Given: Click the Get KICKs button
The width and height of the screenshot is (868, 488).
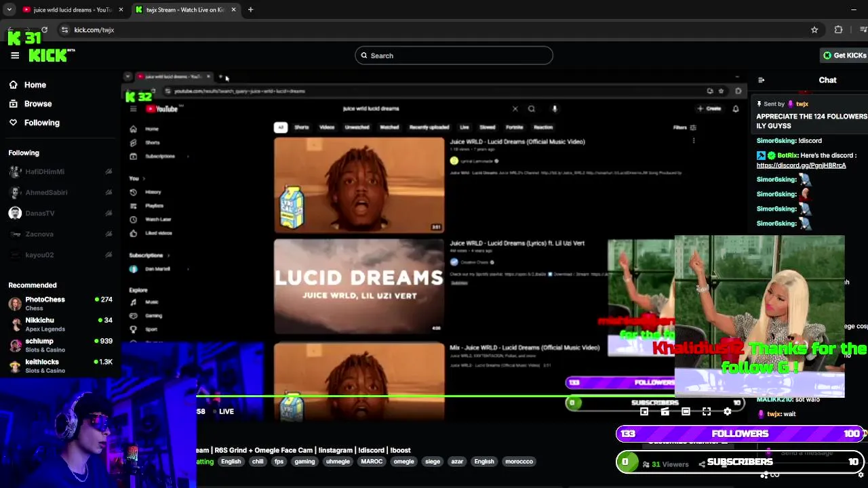Looking at the screenshot, I should tap(844, 56).
